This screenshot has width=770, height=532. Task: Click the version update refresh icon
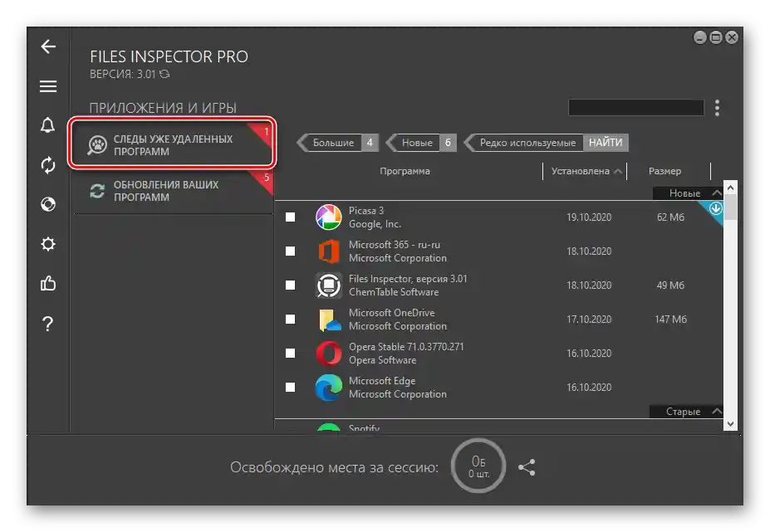pos(164,74)
